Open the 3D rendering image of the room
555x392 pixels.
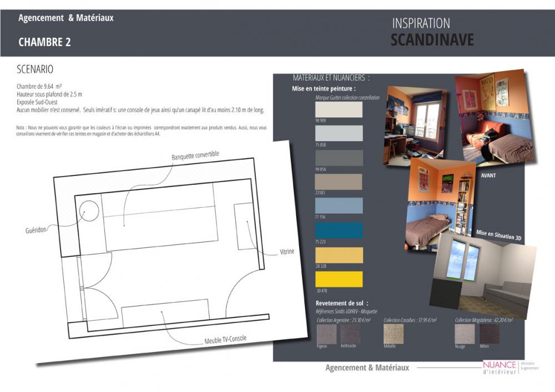pyautogui.click(x=486, y=269)
